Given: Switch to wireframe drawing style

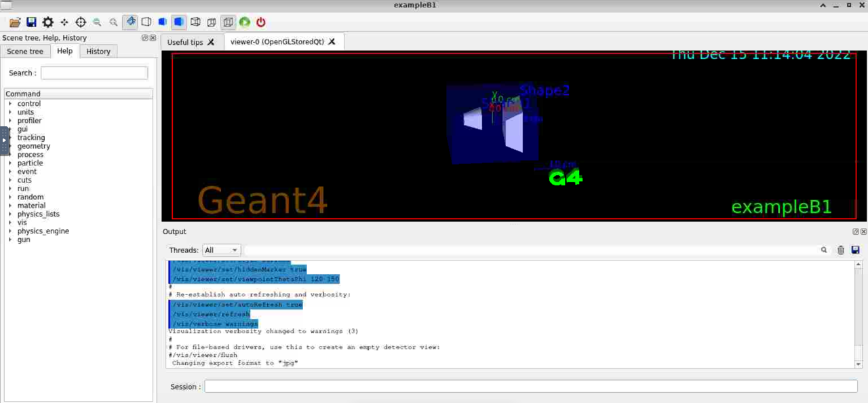Looking at the screenshot, I should coord(195,22).
